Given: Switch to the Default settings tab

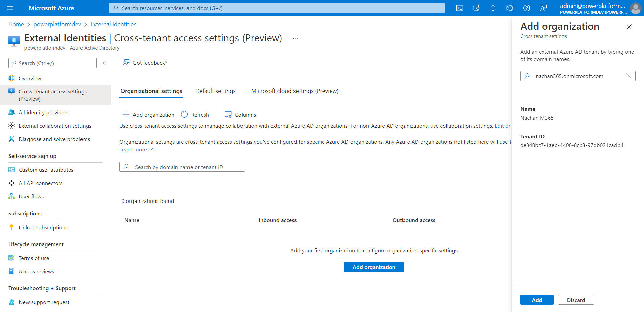Looking at the screenshot, I should (215, 91).
